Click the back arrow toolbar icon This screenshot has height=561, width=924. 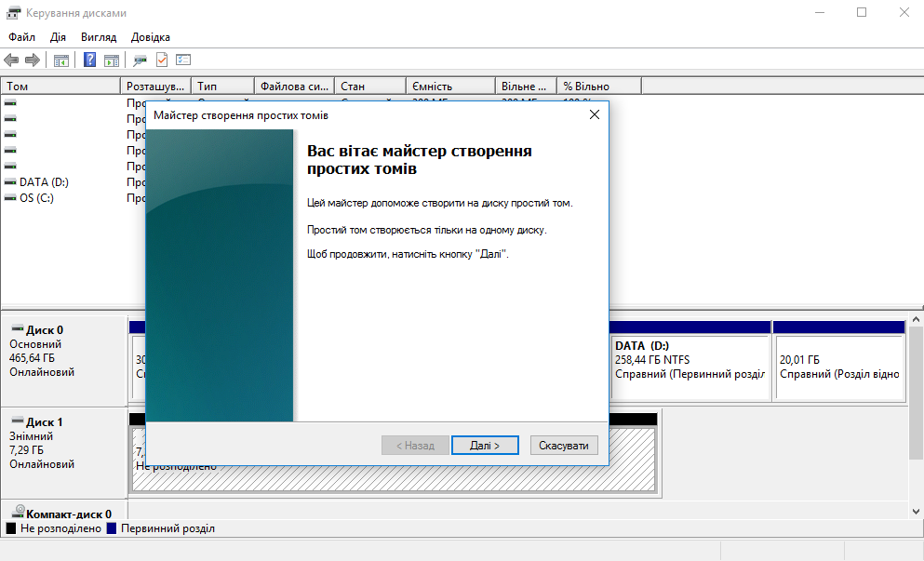11,60
